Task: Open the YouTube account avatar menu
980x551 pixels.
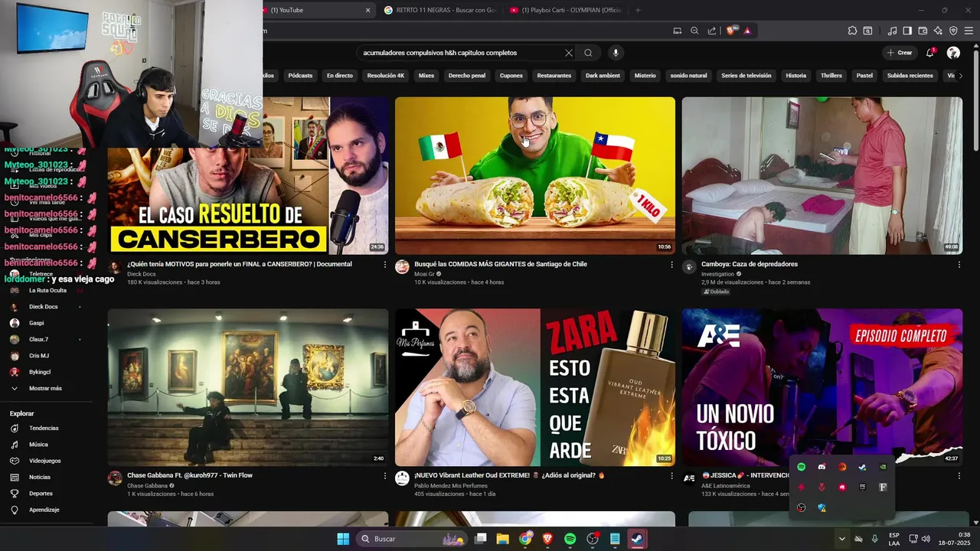Action: pos(953,53)
